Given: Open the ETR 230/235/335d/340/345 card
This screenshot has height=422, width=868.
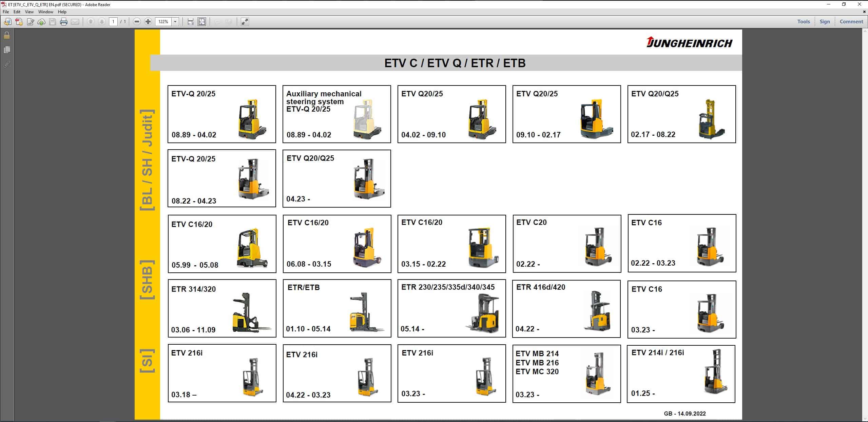Looking at the screenshot, I should coord(451,308).
